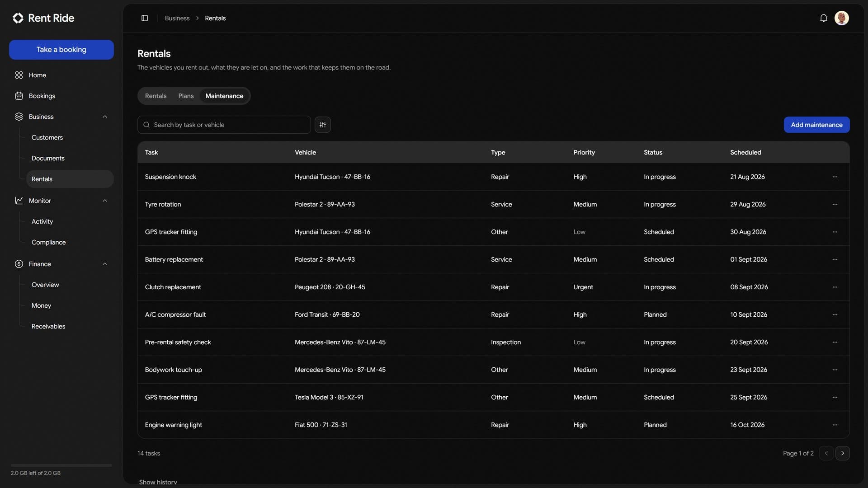Click the Scheduled column header
868x488 pixels.
click(745, 152)
